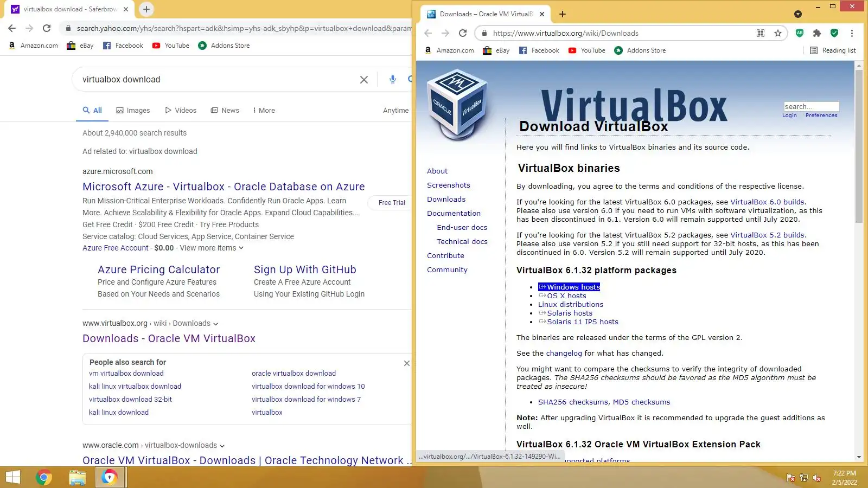The image size is (868, 488).
Task: Click Solaris 11 IPS hosts link
Action: (578, 322)
